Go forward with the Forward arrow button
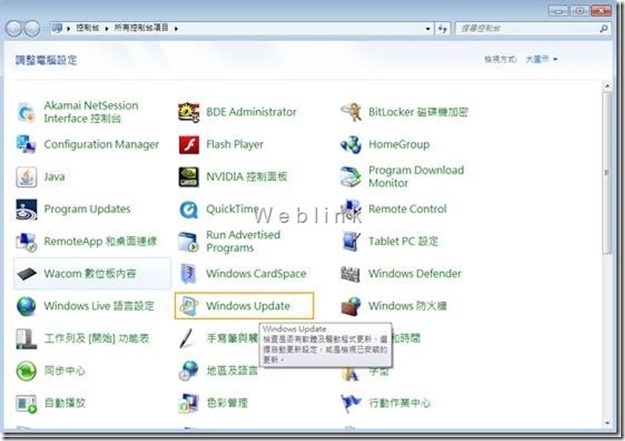This screenshot has height=441, width=625. tap(32, 28)
